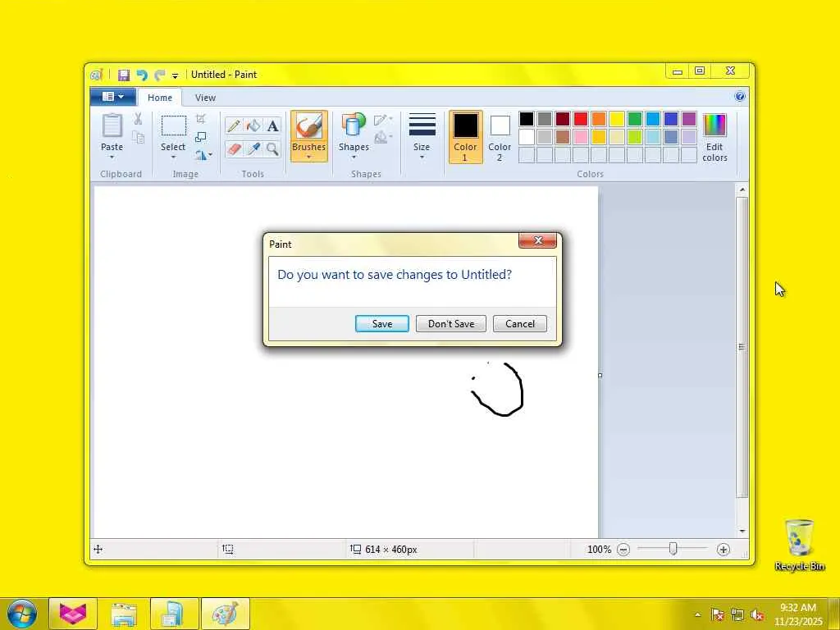Image resolution: width=840 pixels, height=630 pixels.
Task: Click the zoom in plus button
Action: tap(724, 550)
